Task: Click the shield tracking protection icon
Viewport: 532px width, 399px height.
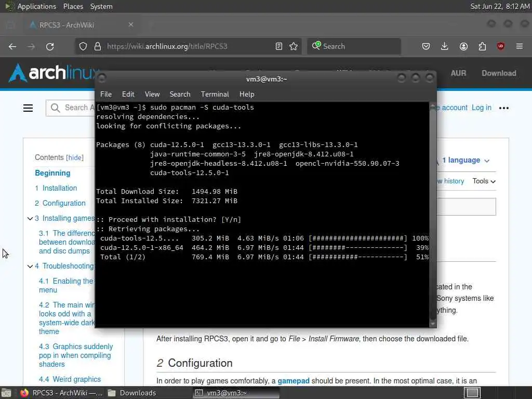Action: [83, 46]
